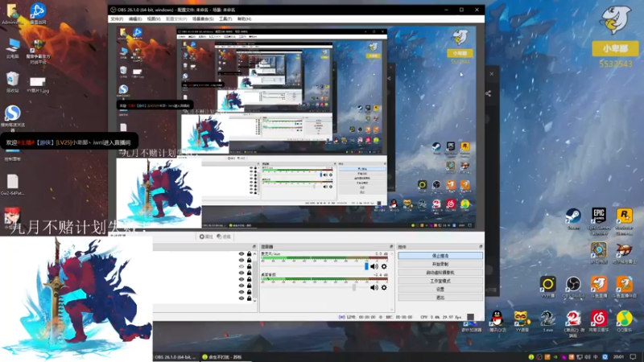Open Hearthstone shortcut on the real desktop
Screen dimensions: 644x362
point(599,253)
